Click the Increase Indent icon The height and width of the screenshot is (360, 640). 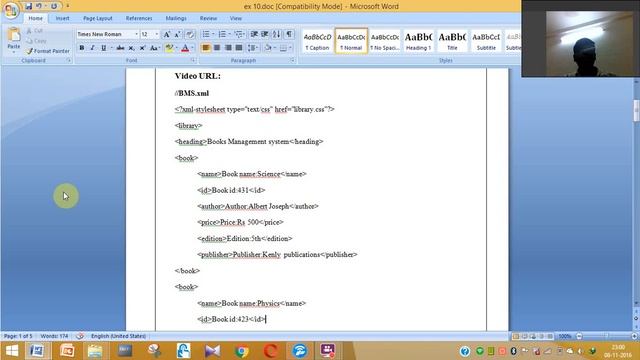click(265, 34)
